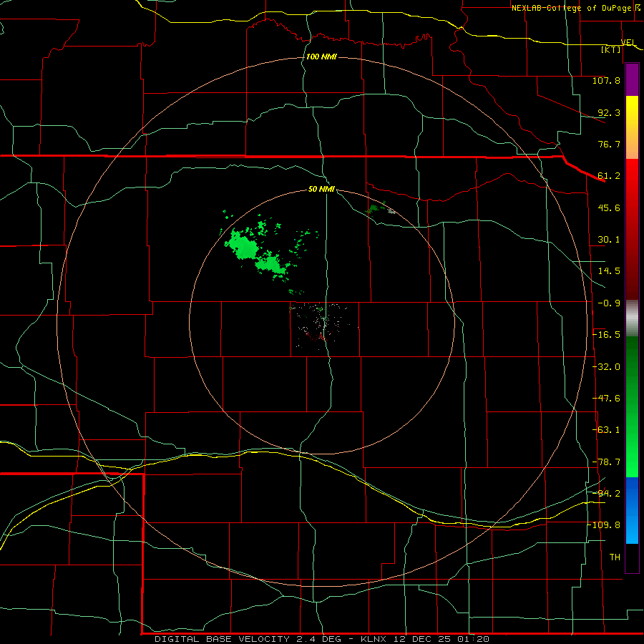Click the -47.6 scale value
This screenshot has height=644, width=644.
point(606,399)
